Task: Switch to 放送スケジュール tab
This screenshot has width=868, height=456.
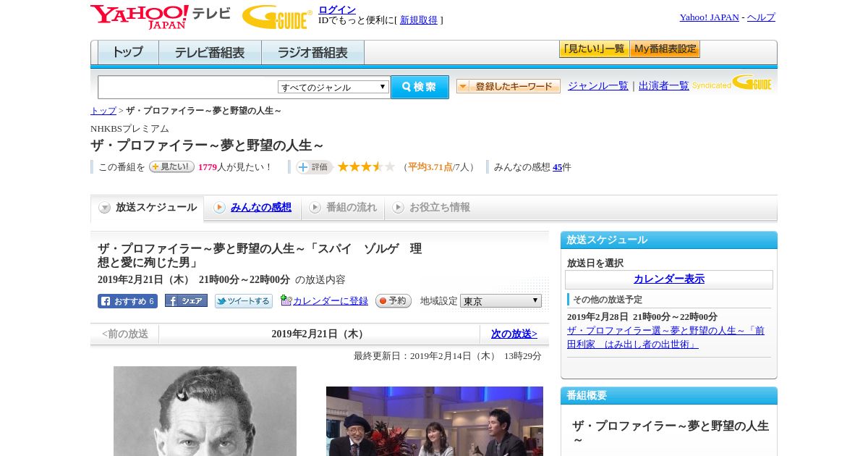Action: click(147, 208)
